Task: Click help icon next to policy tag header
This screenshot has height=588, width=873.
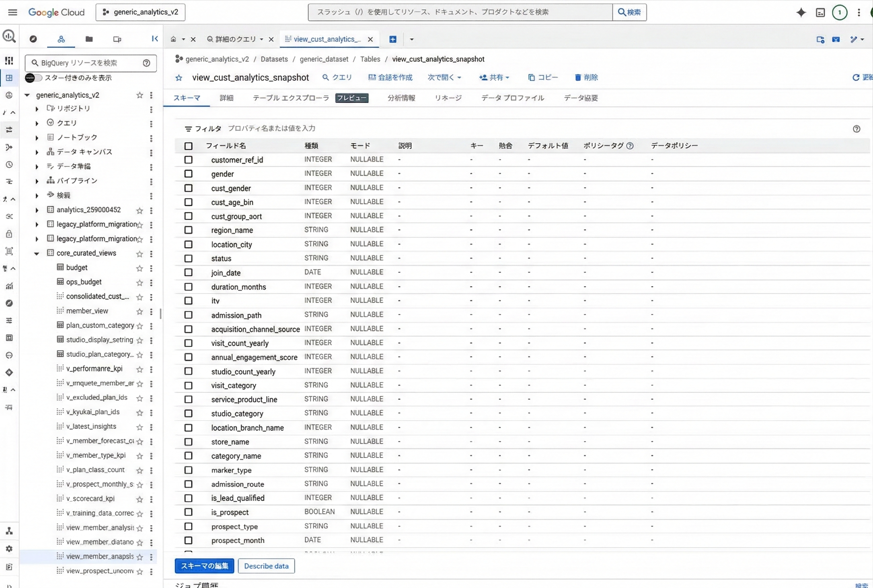Action: [x=630, y=146]
